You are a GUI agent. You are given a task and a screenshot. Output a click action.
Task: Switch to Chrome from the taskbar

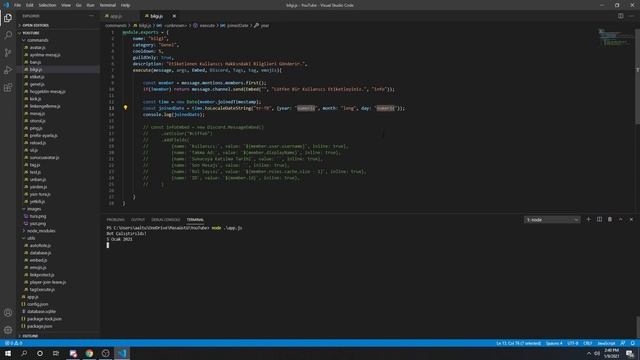89,353
